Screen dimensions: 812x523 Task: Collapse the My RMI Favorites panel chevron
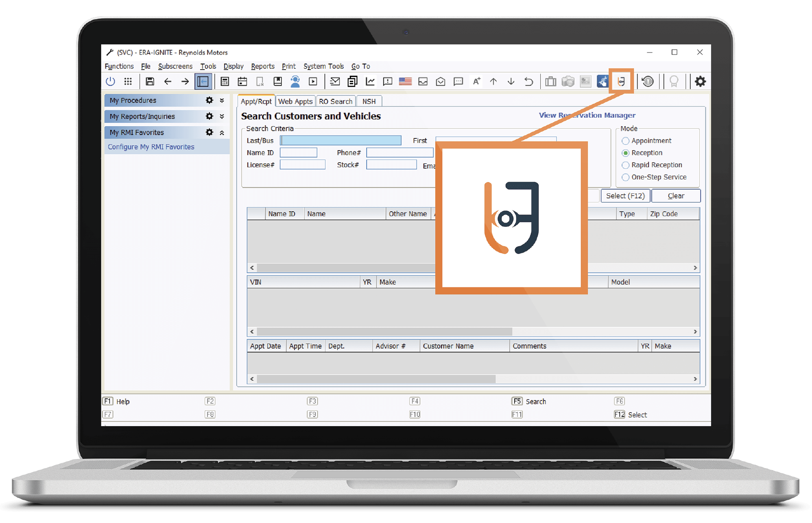click(222, 132)
